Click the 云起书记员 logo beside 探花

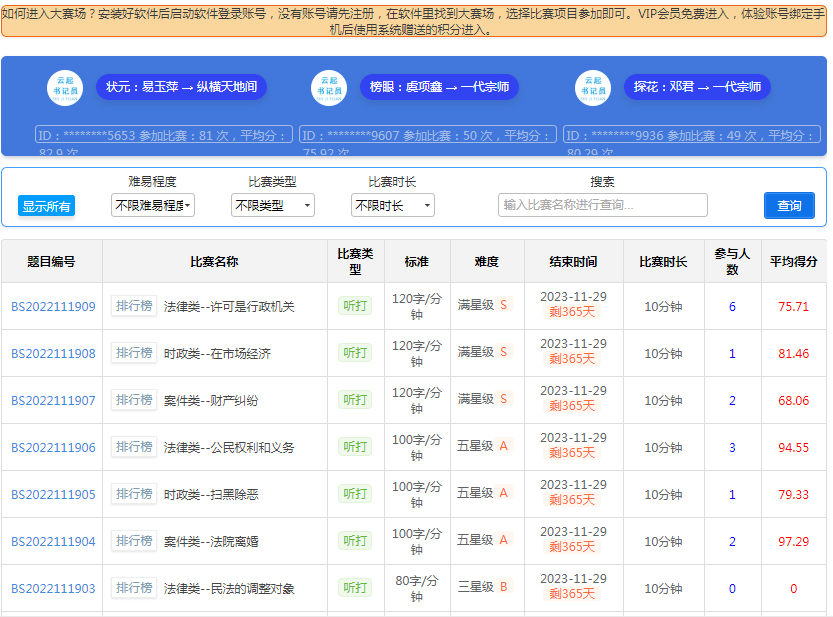click(593, 88)
